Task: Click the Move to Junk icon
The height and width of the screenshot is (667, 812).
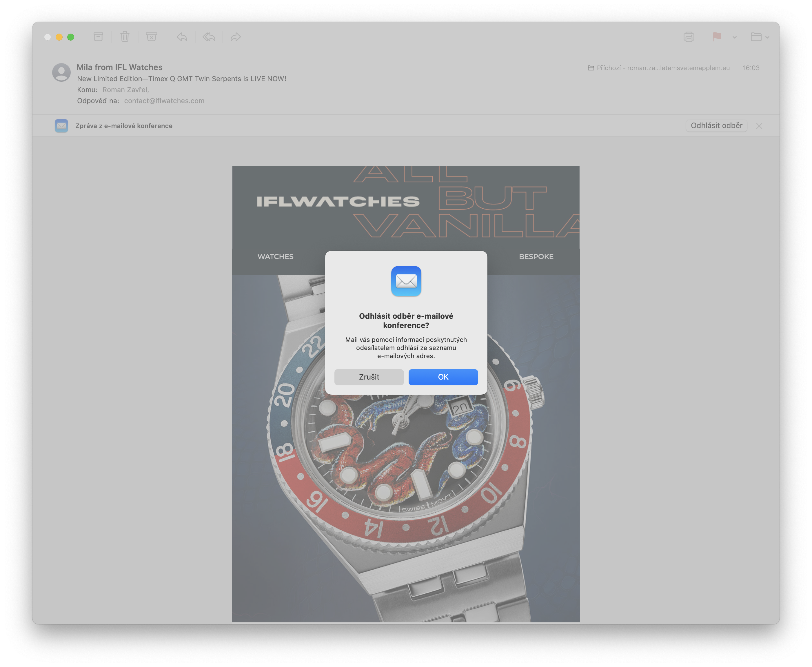Action: click(151, 37)
